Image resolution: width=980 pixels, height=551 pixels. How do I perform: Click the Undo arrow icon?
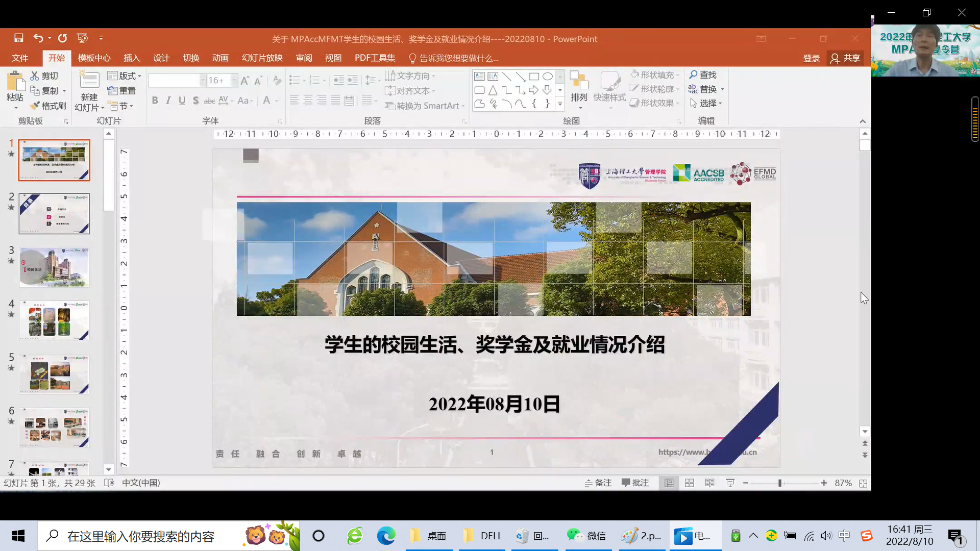[38, 38]
